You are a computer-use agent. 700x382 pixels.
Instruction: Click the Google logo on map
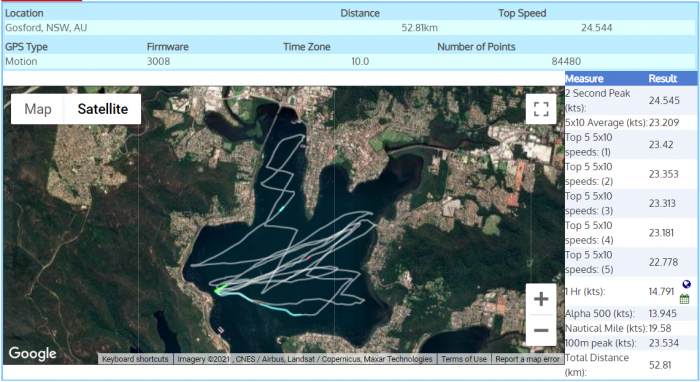(33, 353)
